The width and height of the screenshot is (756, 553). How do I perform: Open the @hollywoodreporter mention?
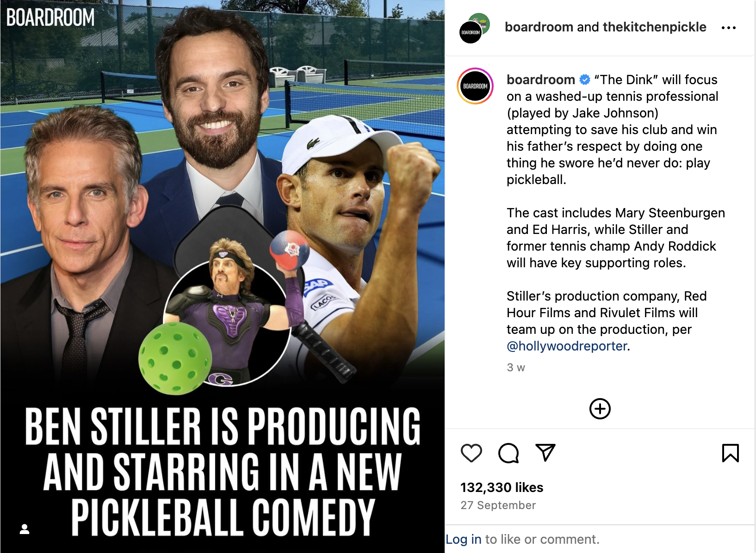click(567, 346)
